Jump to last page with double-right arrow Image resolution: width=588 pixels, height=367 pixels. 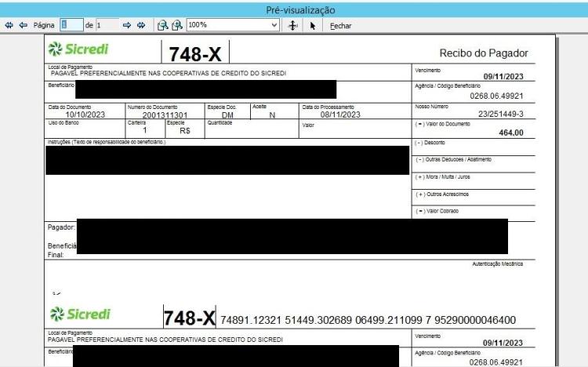point(141,25)
